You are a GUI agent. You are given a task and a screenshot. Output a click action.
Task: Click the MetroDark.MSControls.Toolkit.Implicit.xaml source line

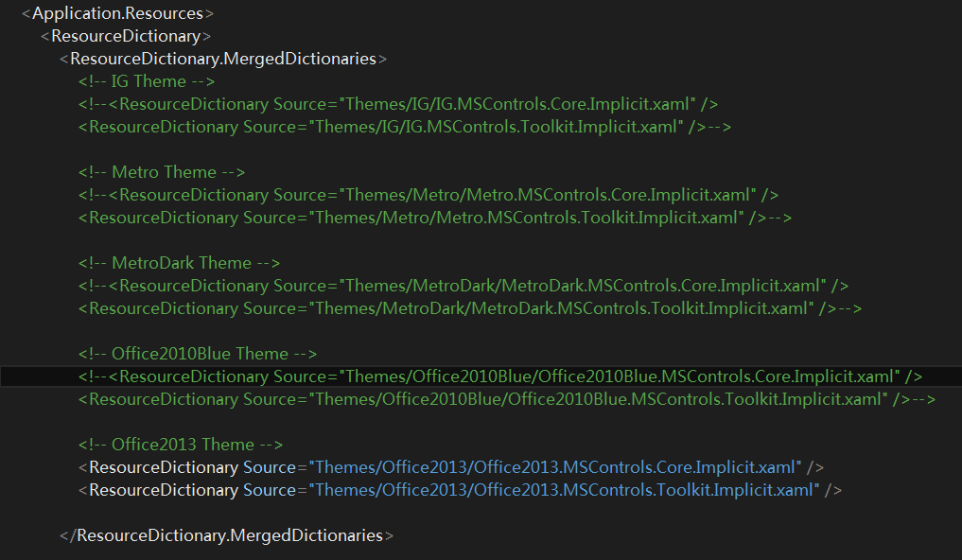pos(470,308)
